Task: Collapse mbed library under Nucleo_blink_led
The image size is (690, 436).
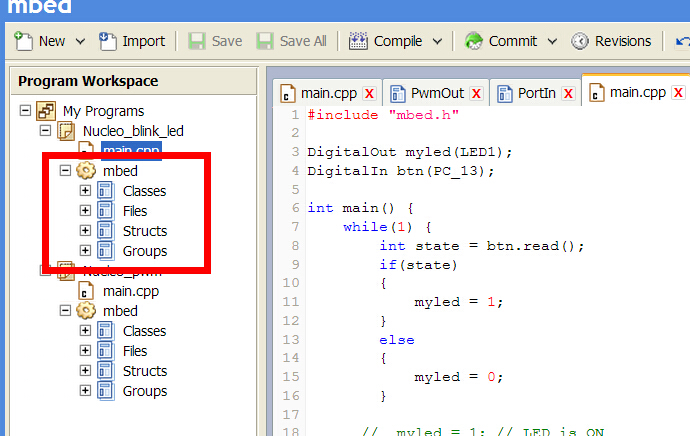Action: (65, 170)
